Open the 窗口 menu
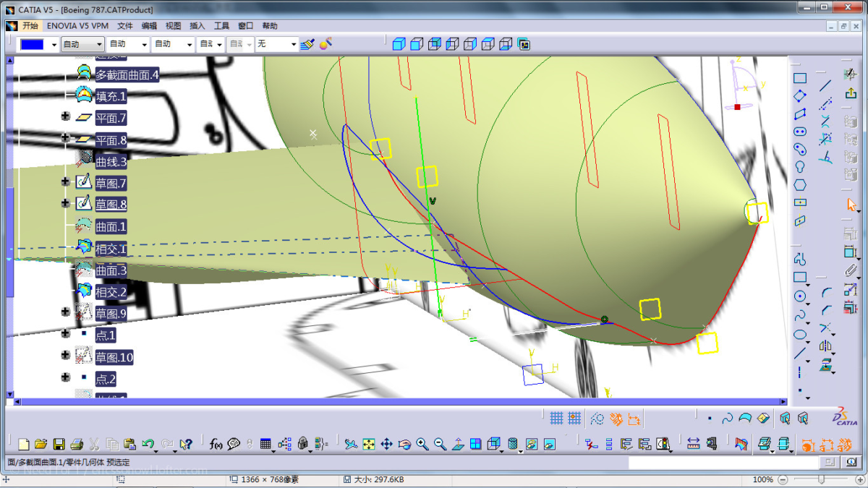Viewport: 868px width, 488px height. click(x=246, y=25)
